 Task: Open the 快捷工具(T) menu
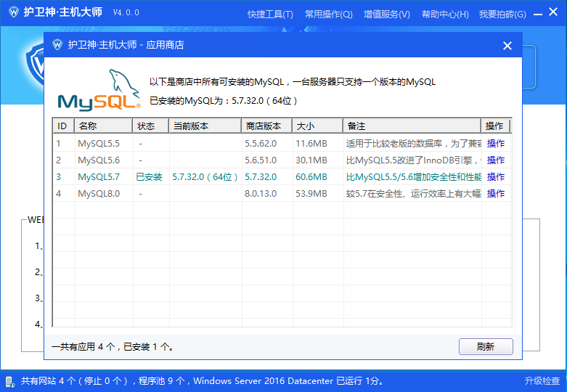(x=270, y=15)
